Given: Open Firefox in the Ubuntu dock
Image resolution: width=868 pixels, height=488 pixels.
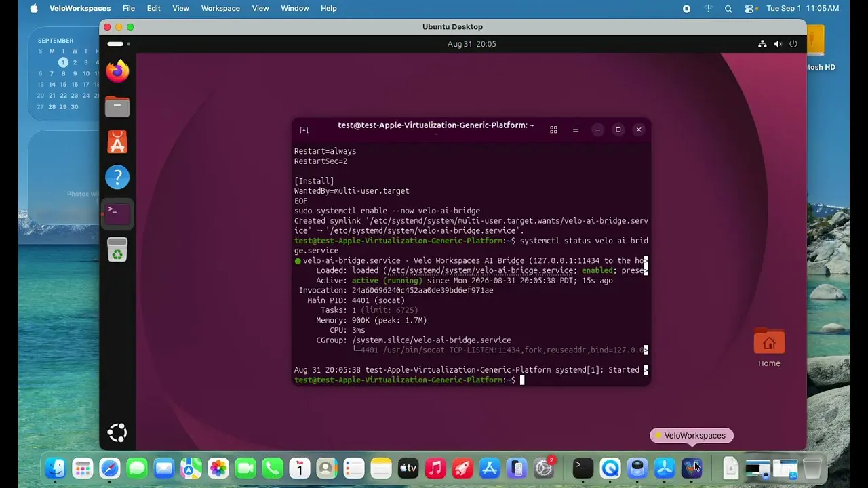Looking at the screenshot, I should (117, 71).
